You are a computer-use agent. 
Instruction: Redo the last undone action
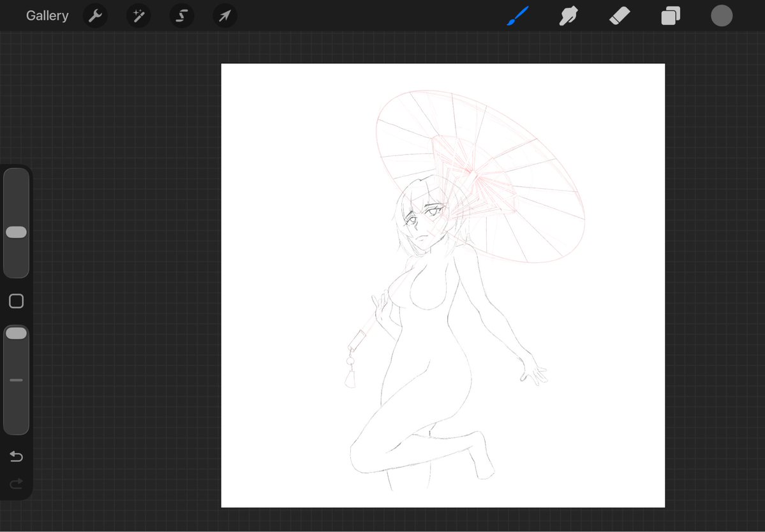coord(16,484)
